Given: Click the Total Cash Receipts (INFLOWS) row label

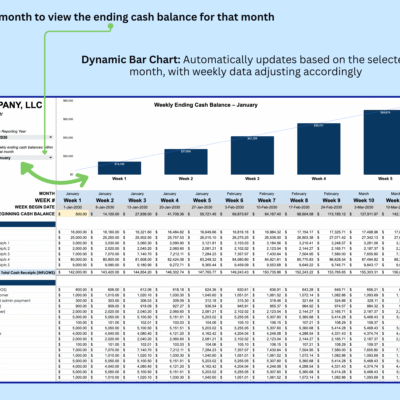Looking at the screenshot, I should pos(27,273).
